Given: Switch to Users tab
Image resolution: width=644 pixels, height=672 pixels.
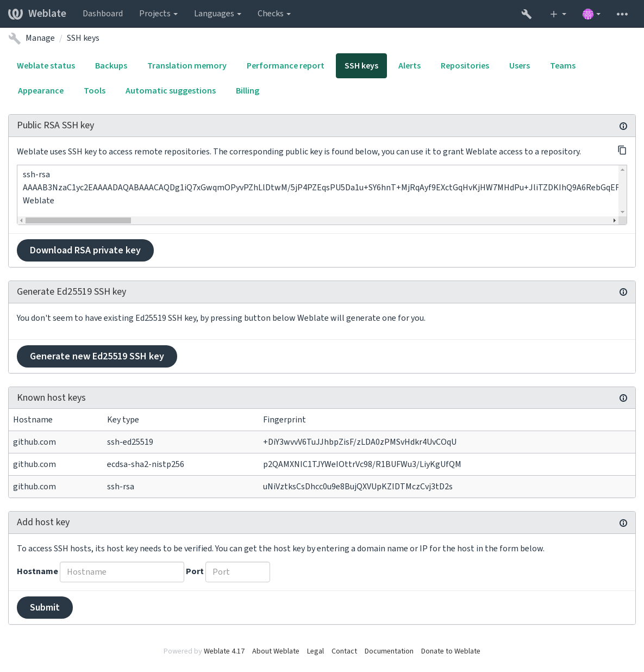Looking at the screenshot, I should pos(520,66).
